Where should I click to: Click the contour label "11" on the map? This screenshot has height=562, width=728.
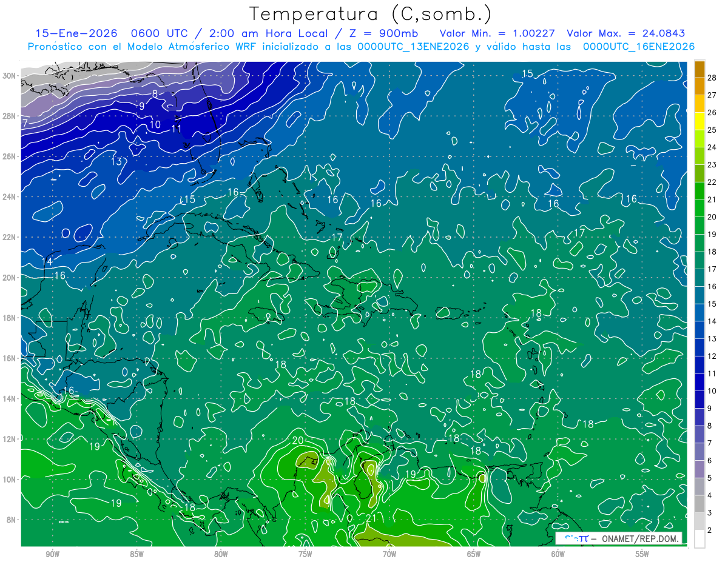pyautogui.click(x=177, y=129)
